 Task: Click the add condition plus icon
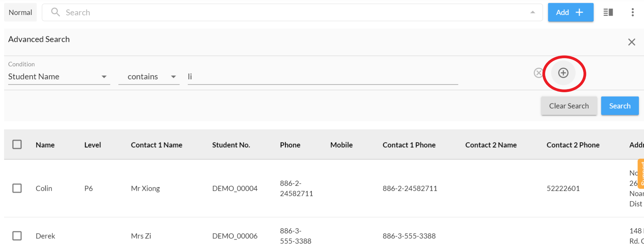click(x=563, y=73)
